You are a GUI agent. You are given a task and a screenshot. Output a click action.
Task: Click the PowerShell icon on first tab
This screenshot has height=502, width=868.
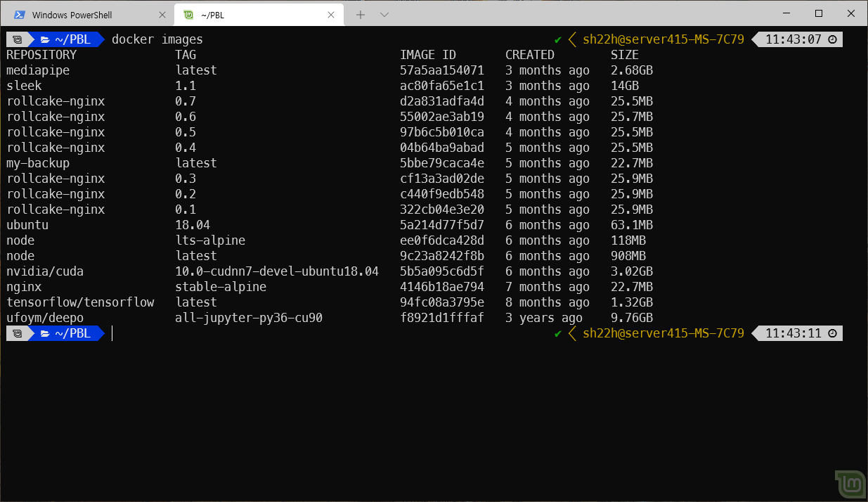pos(20,15)
